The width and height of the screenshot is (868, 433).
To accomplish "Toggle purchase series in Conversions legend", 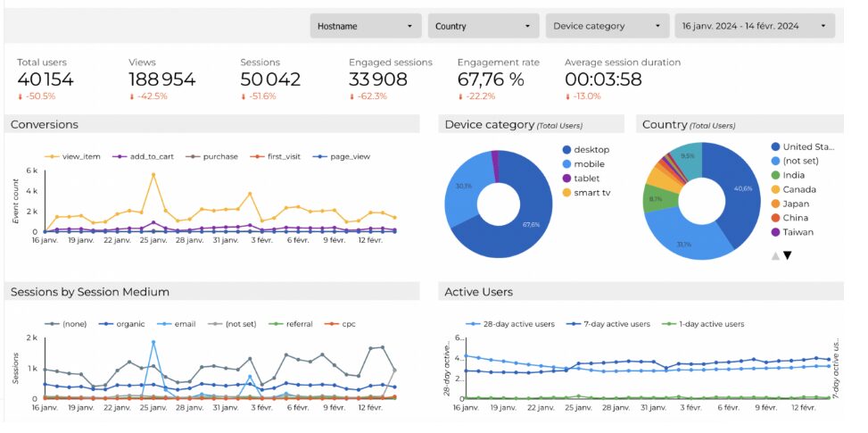I will click(x=212, y=156).
